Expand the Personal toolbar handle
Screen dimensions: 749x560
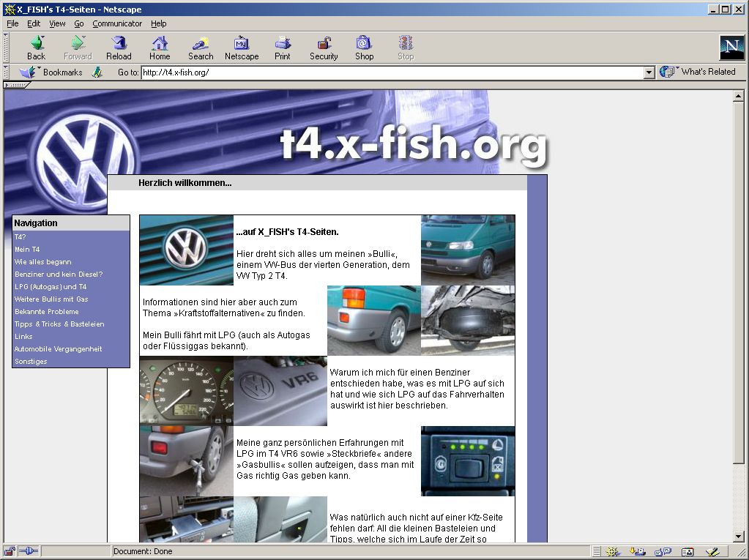coord(17,85)
